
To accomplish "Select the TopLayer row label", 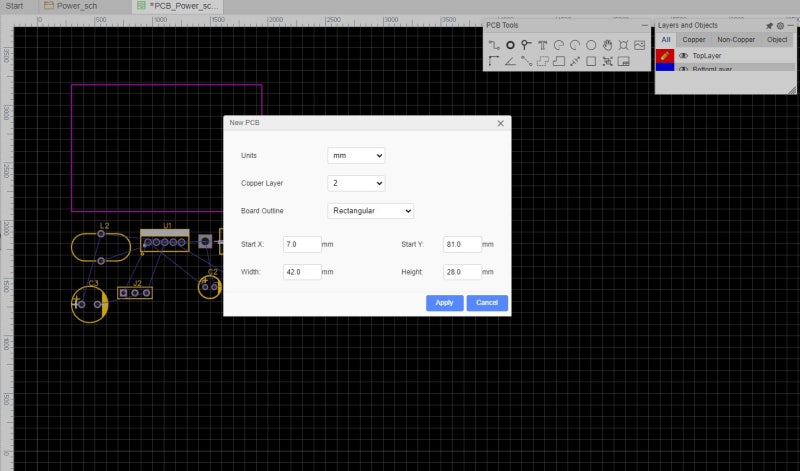I will tap(707, 56).
